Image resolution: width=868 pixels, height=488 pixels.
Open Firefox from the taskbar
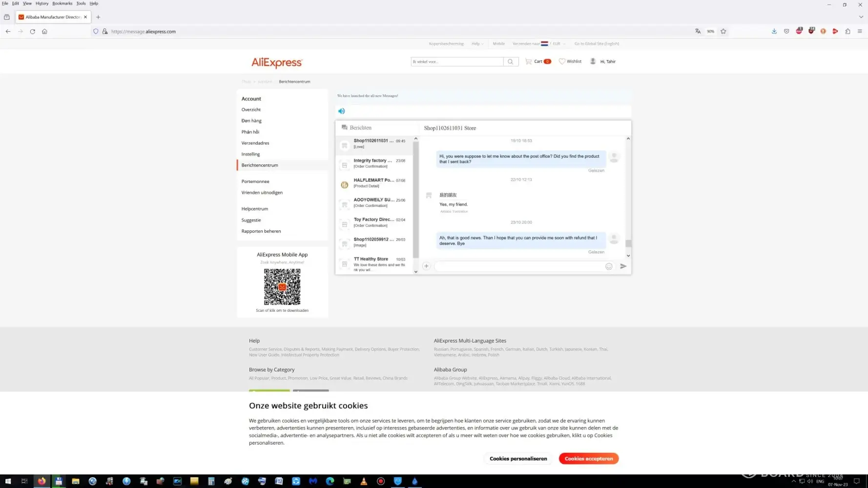click(x=41, y=481)
